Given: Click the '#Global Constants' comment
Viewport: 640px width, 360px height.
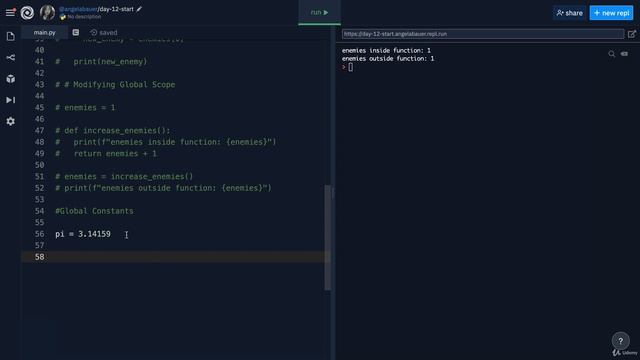Looking at the screenshot, I should 94,211.
